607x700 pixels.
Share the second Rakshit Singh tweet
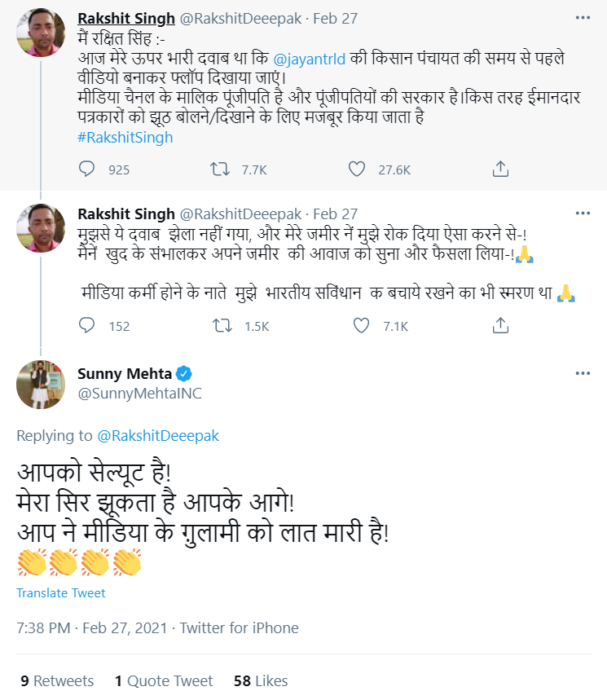coord(501,326)
